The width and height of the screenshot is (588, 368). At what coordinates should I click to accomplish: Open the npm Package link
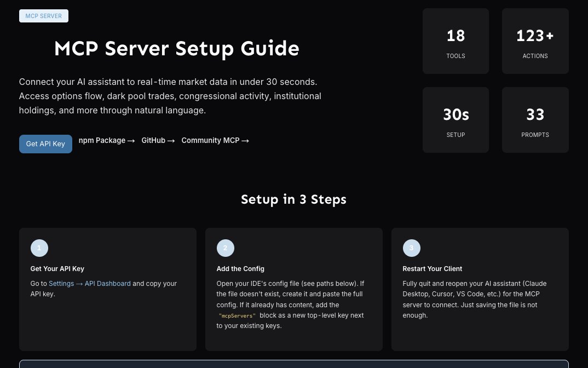(x=107, y=140)
